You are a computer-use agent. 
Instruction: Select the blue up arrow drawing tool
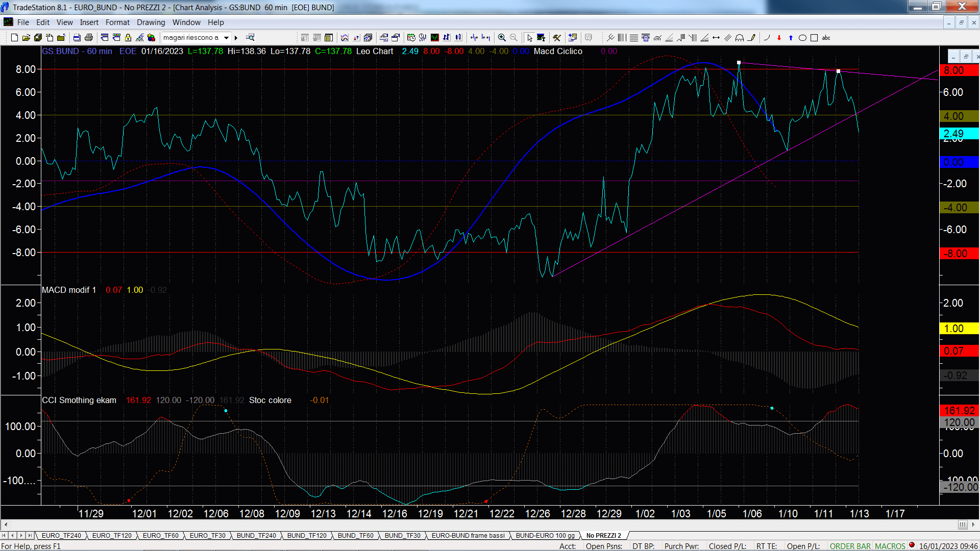coord(791,38)
